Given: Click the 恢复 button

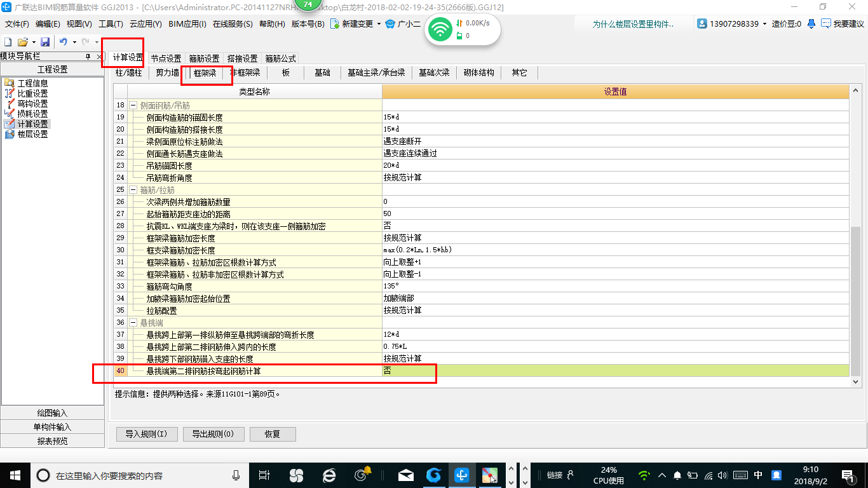Looking at the screenshot, I should (x=273, y=435).
